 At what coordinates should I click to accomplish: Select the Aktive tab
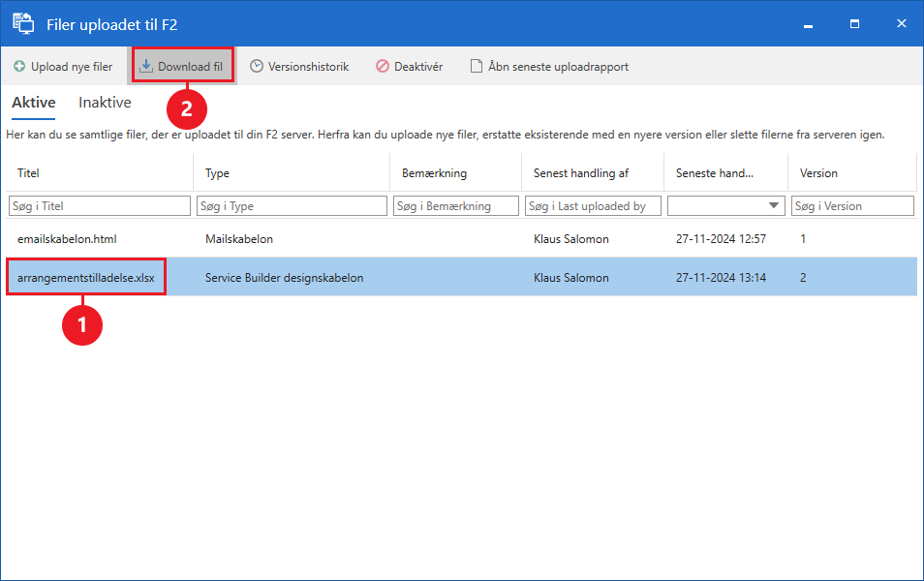coord(34,103)
